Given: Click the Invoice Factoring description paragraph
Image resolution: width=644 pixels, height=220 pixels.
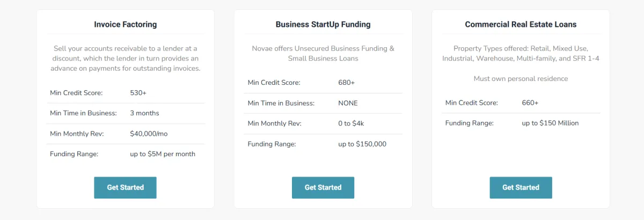Looking at the screenshot, I should (125, 58).
